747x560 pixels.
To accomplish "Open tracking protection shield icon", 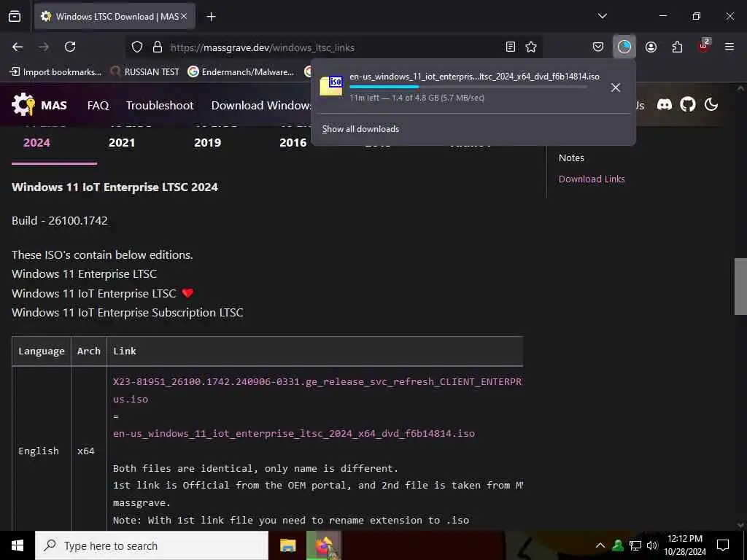I will 137,47.
